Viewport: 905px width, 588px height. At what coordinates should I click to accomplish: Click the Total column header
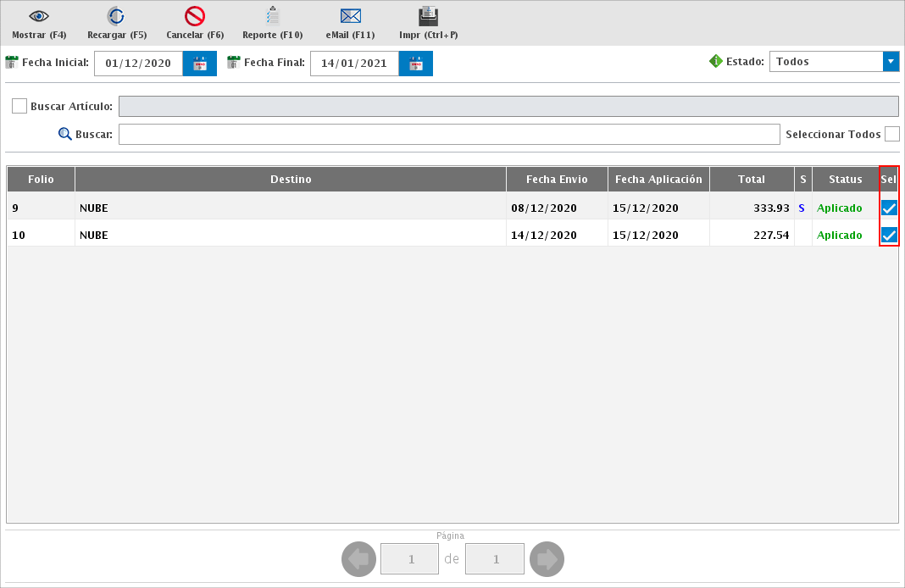(x=751, y=179)
